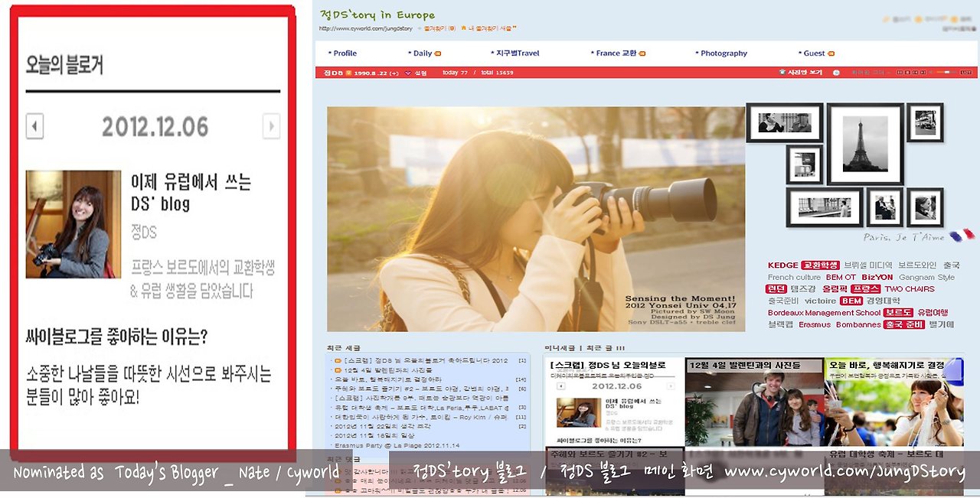This screenshot has width=980, height=498.
Task: Go to next date in Today's Blogger panel
Action: click(x=270, y=125)
